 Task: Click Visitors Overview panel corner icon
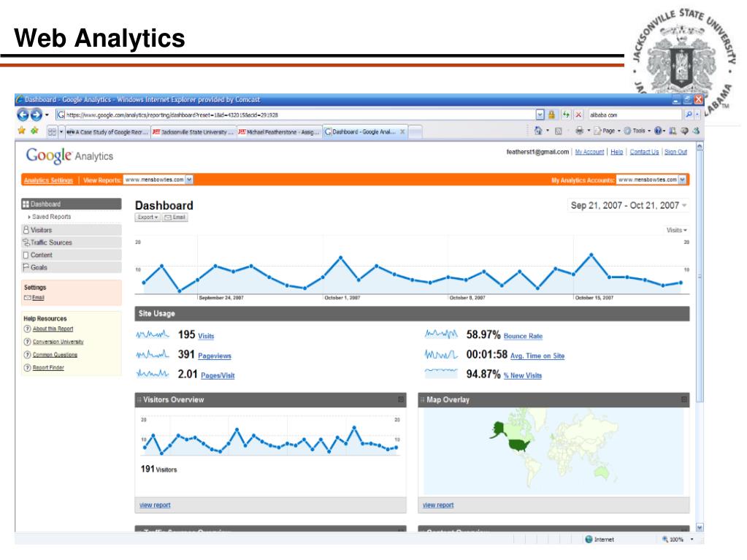(401, 399)
